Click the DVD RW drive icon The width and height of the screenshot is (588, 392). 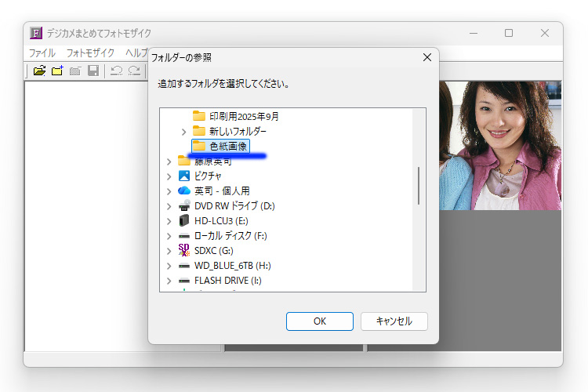pyautogui.click(x=184, y=206)
